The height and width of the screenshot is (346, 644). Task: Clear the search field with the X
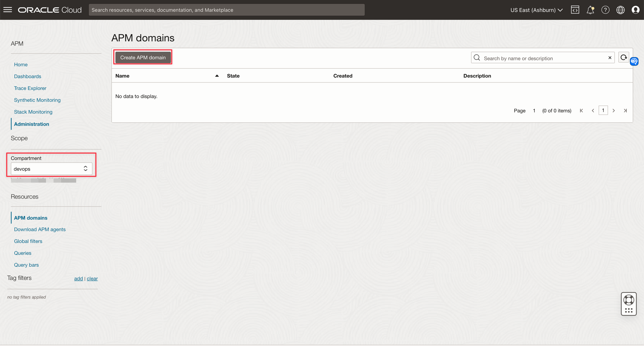tap(610, 58)
